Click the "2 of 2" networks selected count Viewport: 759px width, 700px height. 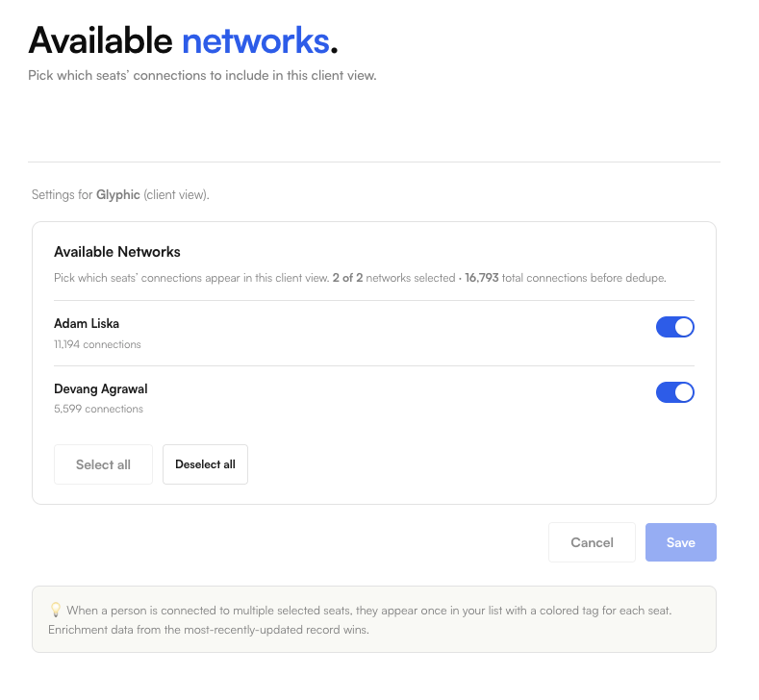tap(347, 278)
